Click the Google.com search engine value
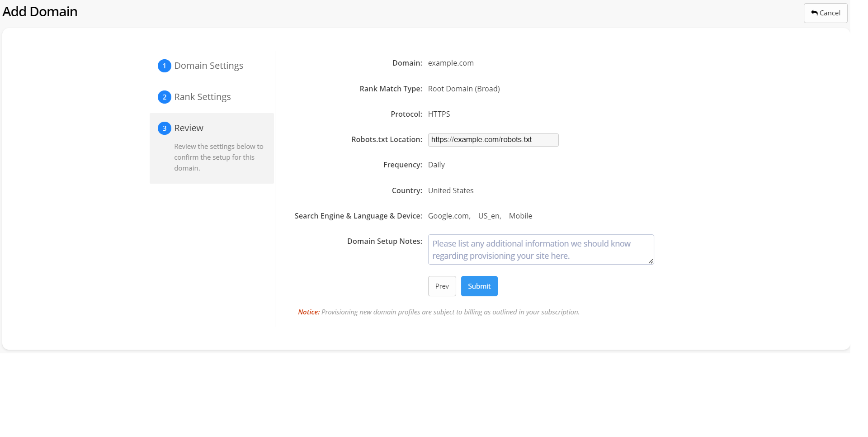This screenshot has width=868, height=437. [449, 216]
